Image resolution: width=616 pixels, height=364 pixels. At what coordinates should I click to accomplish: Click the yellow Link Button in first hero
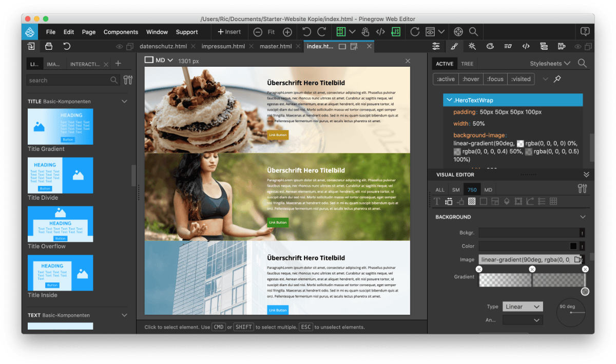click(278, 135)
